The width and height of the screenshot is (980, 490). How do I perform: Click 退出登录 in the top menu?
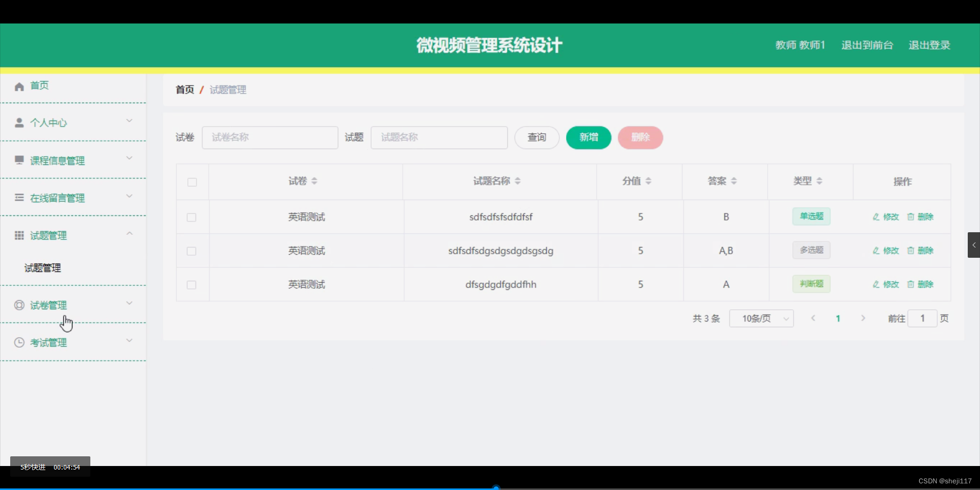coord(929,45)
